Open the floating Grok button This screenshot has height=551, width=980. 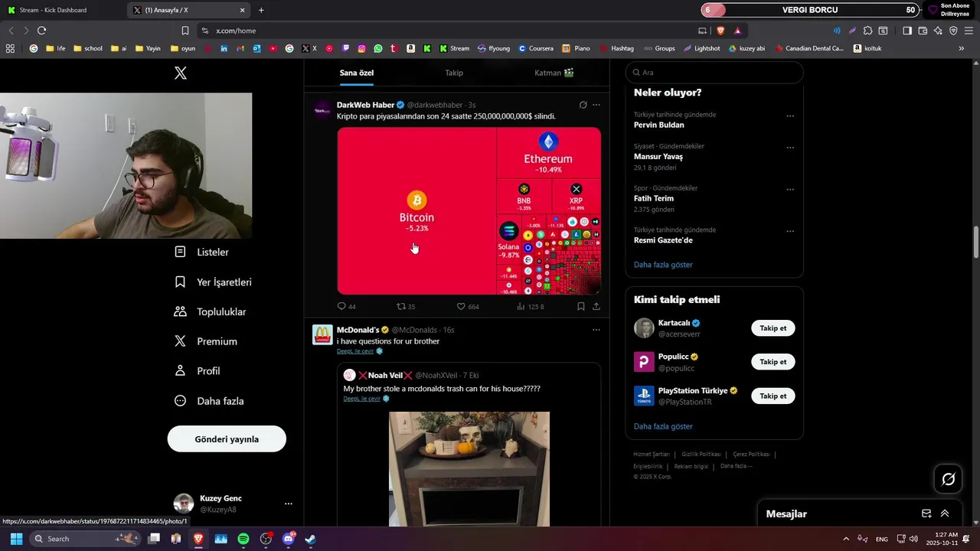(948, 479)
